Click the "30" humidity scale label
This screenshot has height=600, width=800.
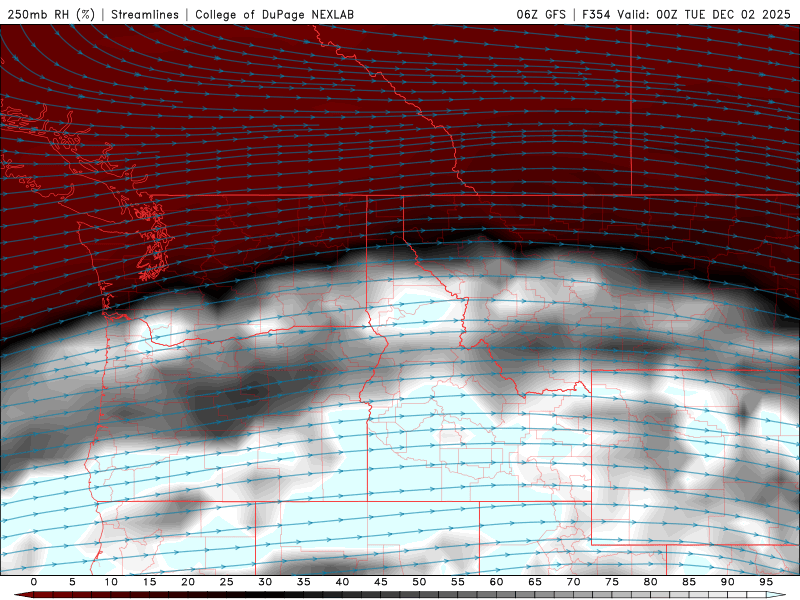pos(265,582)
